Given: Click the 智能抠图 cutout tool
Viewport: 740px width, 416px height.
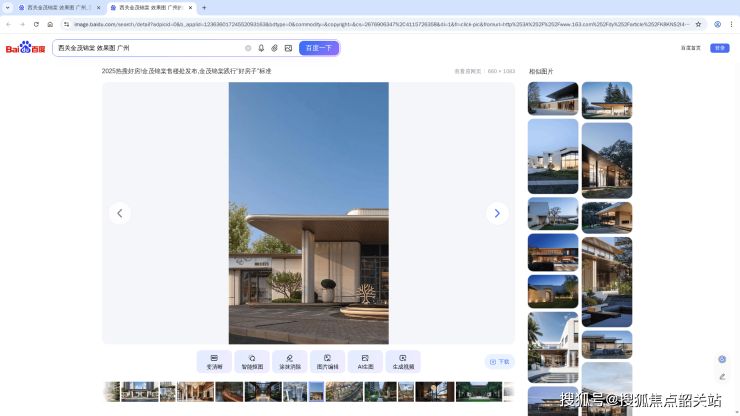Looking at the screenshot, I should click(252, 362).
